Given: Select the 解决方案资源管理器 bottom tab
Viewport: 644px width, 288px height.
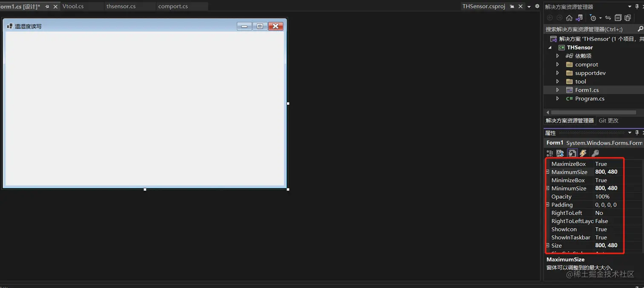Looking at the screenshot, I should (x=569, y=120).
